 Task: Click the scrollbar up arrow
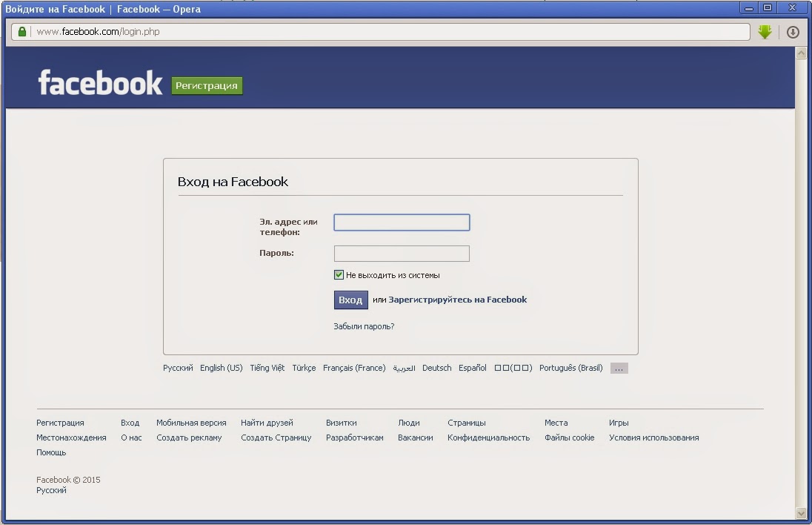tap(800, 53)
